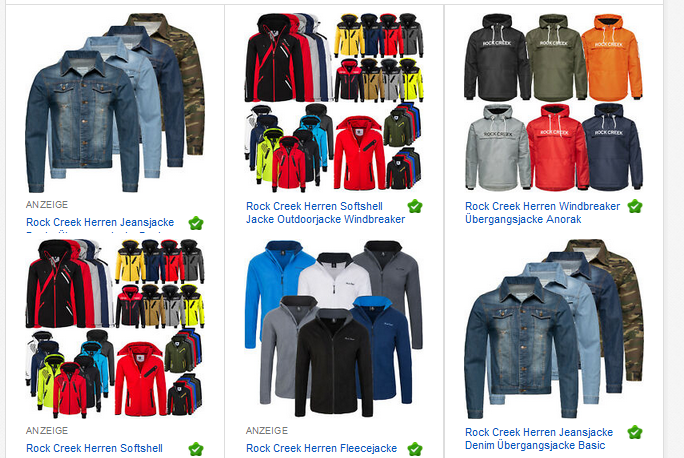
Task: Click the ANZEIGE label above the Fleecejacke listing
Action: (267, 431)
